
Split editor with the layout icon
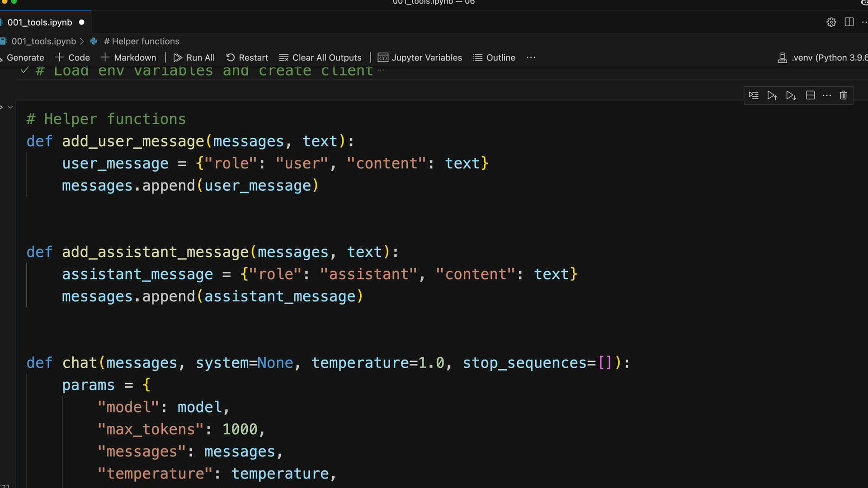tap(849, 22)
